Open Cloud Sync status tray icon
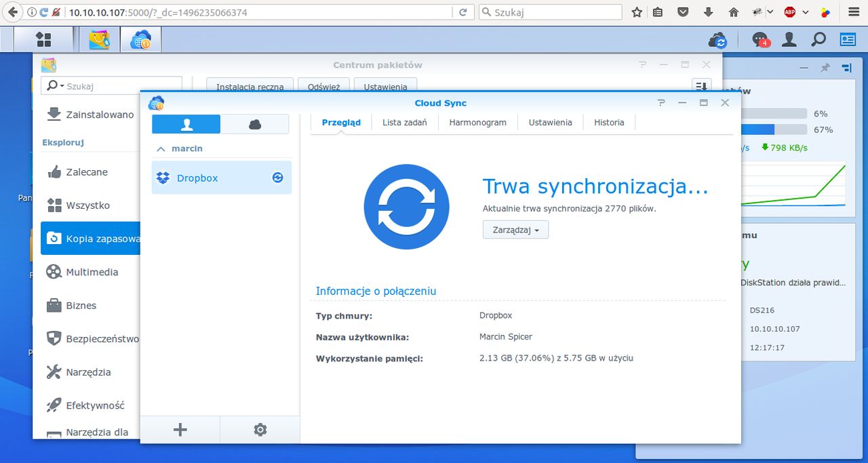The height and width of the screenshot is (463, 868). [717, 40]
